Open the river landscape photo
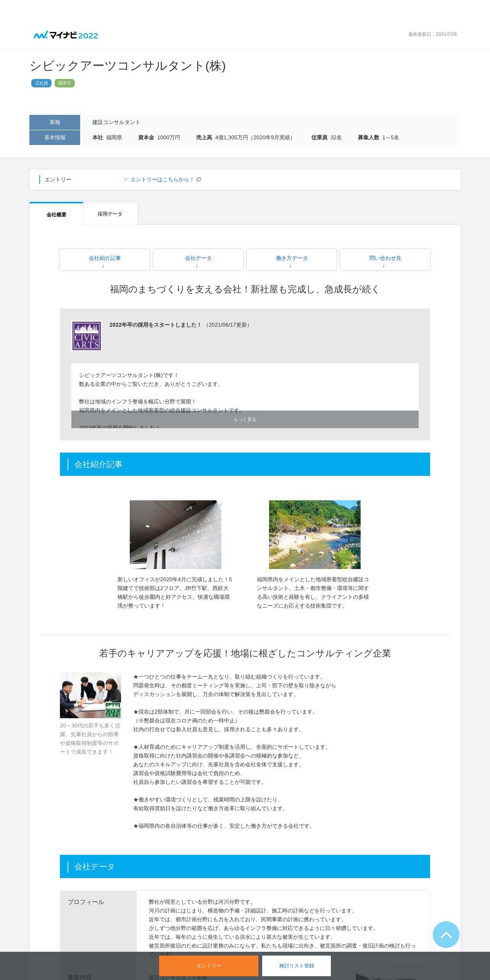The width and height of the screenshot is (490, 980). [x=315, y=535]
